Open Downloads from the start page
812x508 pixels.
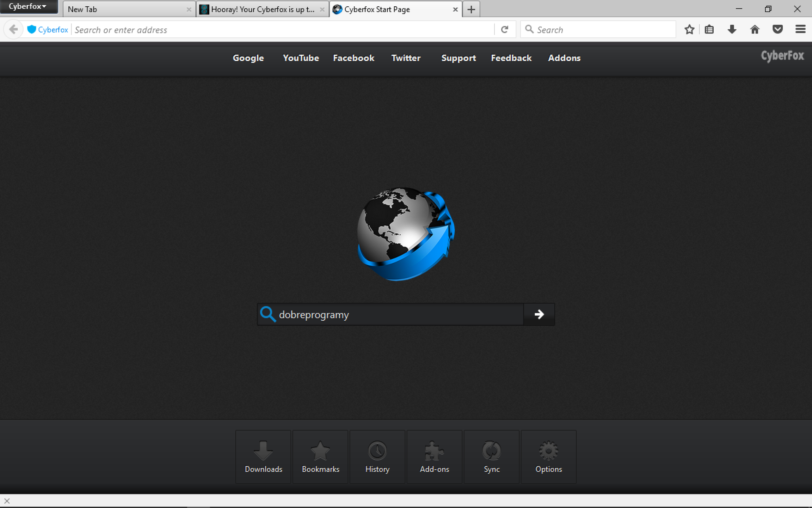pos(263,457)
